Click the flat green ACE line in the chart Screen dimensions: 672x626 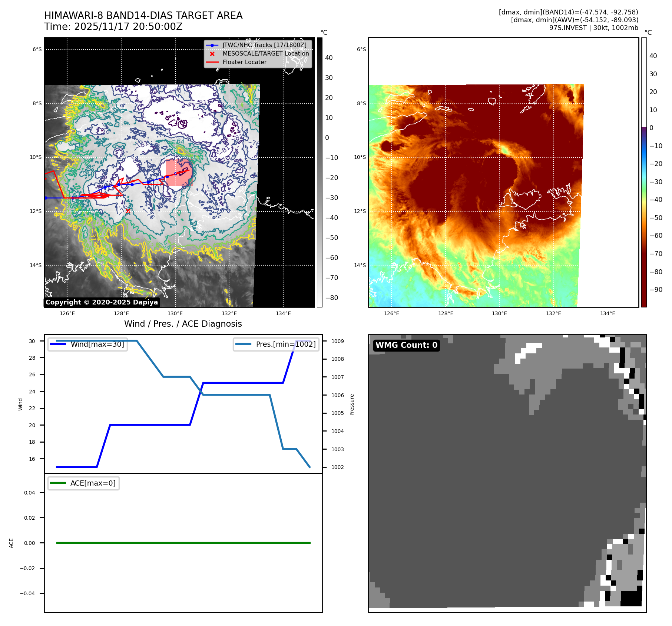click(183, 543)
